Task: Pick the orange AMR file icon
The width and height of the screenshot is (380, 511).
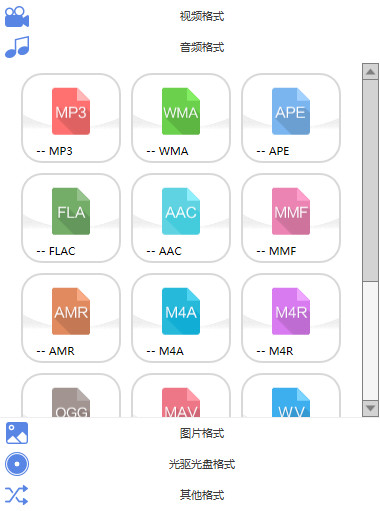Action: pyautogui.click(x=71, y=311)
